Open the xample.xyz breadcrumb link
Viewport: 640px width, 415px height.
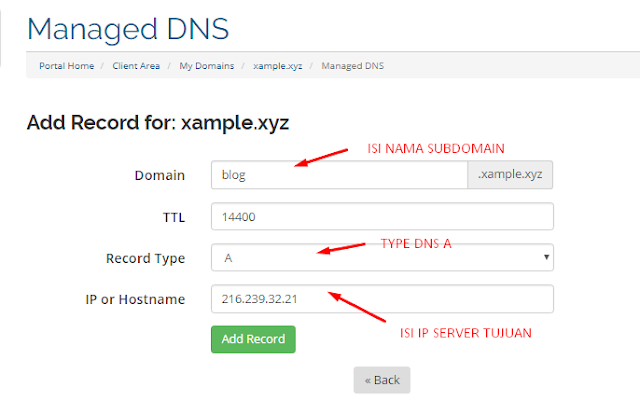(x=278, y=66)
